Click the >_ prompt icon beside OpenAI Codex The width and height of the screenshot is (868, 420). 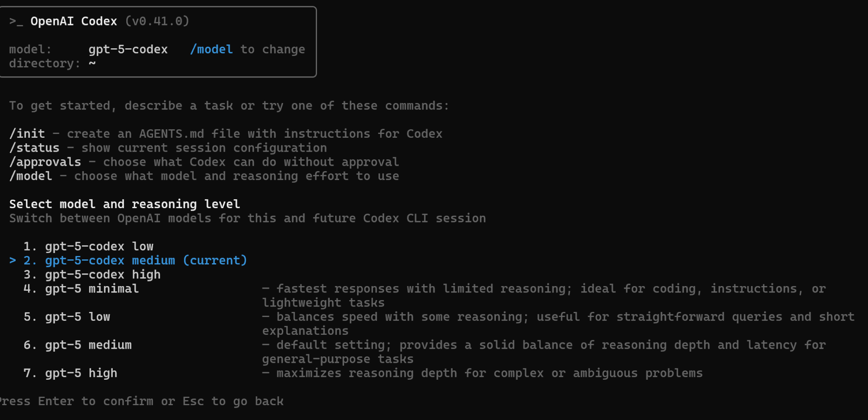click(x=16, y=21)
